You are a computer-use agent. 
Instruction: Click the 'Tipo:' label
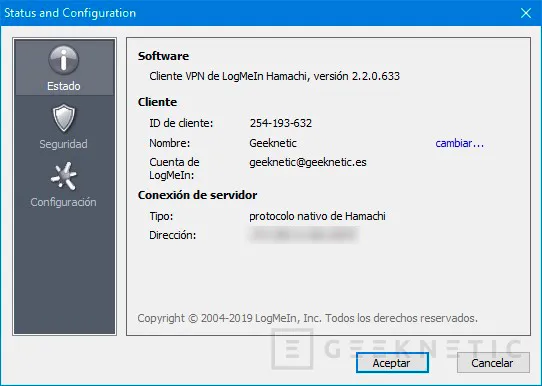(x=161, y=216)
